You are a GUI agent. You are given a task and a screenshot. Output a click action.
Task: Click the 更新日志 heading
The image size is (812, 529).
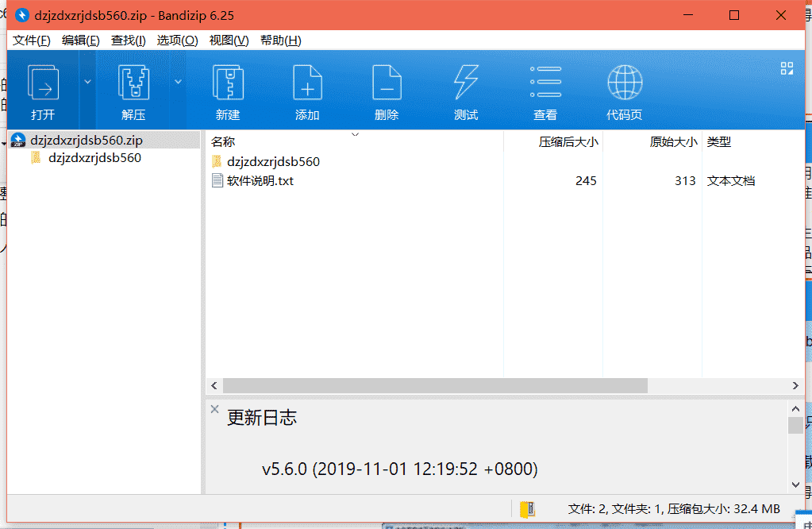[262, 418]
